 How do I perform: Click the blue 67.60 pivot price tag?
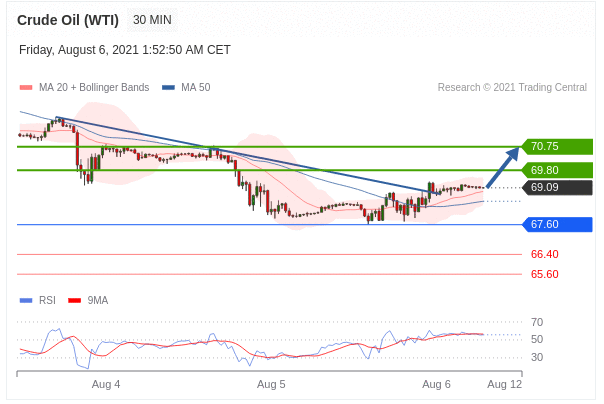pos(556,224)
